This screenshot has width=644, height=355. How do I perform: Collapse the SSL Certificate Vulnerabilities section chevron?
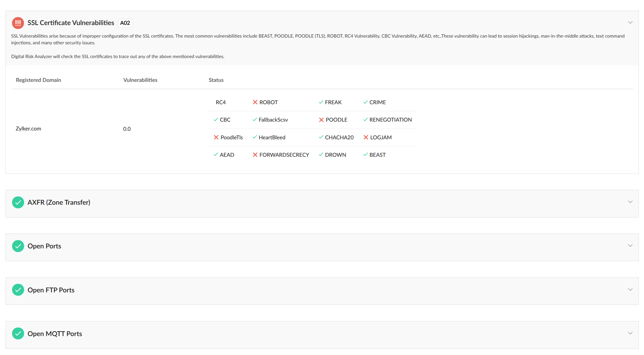click(630, 23)
